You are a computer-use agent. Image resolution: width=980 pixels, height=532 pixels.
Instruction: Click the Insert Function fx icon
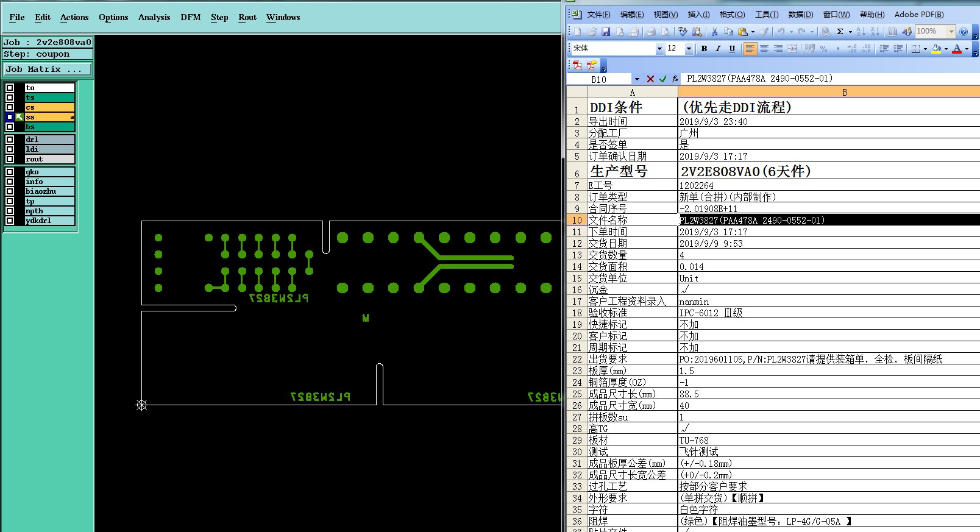[675, 79]
